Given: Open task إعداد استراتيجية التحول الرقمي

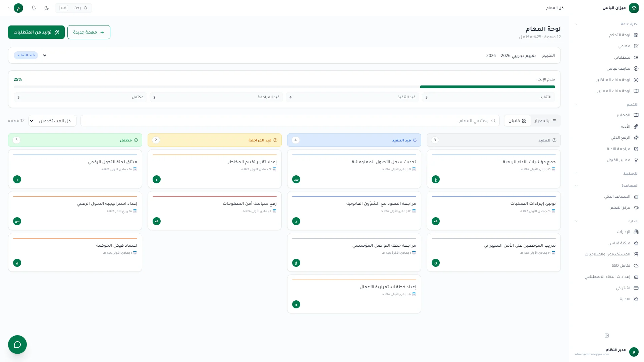Looking at the screenshot, I should 75,210.
